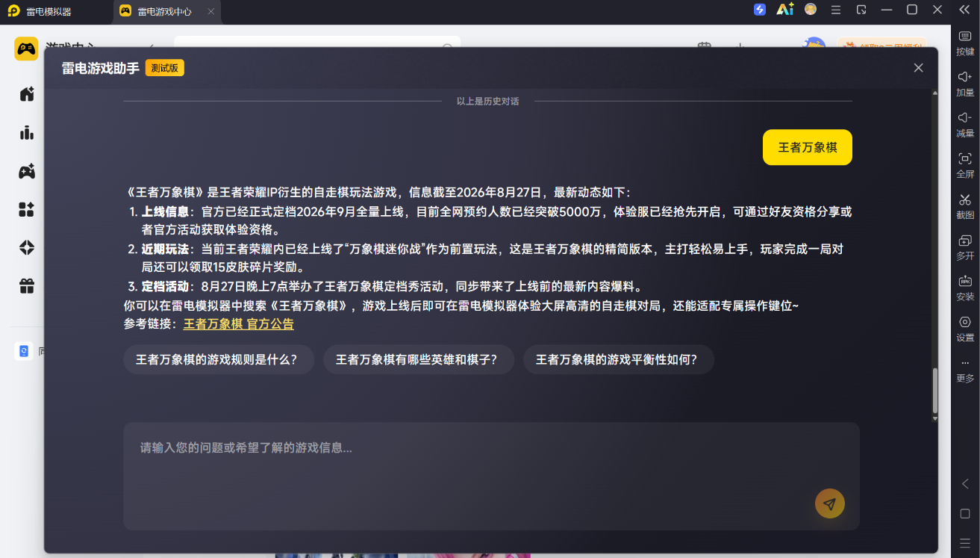This screenshot has height=558, width=980.
Task: Show 更多 tools in right sidebar
Action: (965, 371)
